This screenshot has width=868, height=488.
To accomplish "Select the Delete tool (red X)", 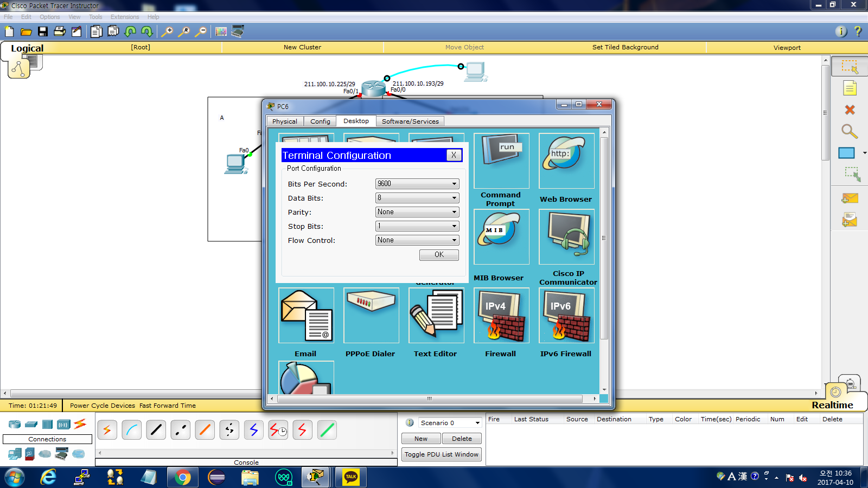I will [x=850, y=110].
